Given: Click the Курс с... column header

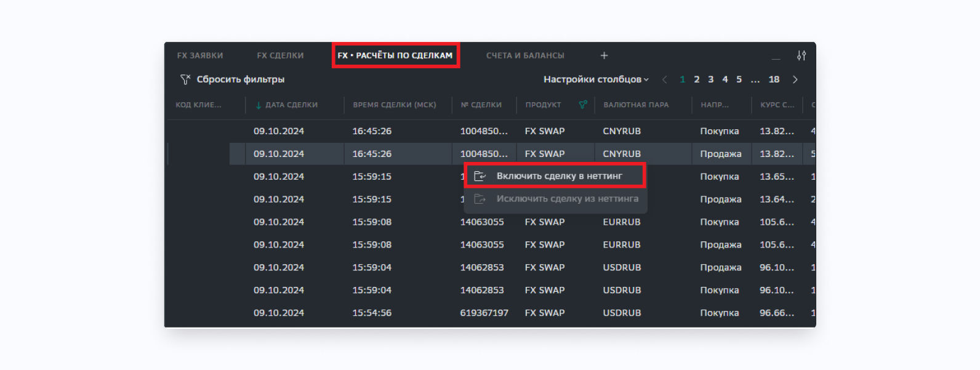Looking at the screenshot, I should point(777,105).
